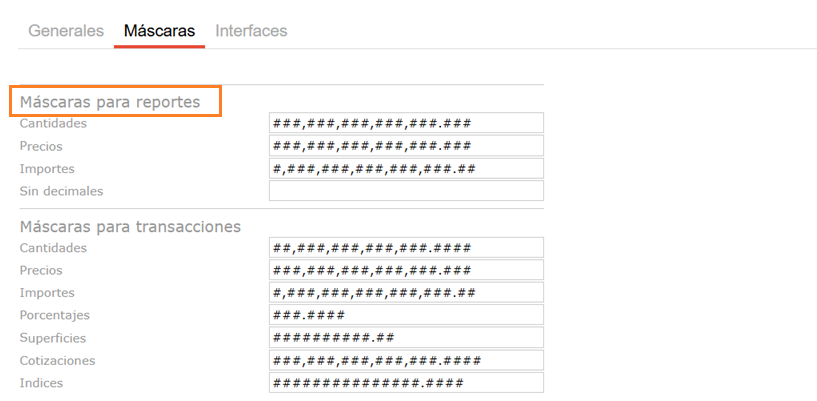Focus the Superficies mask input field

pyautogui.click(x=406, y=338)
